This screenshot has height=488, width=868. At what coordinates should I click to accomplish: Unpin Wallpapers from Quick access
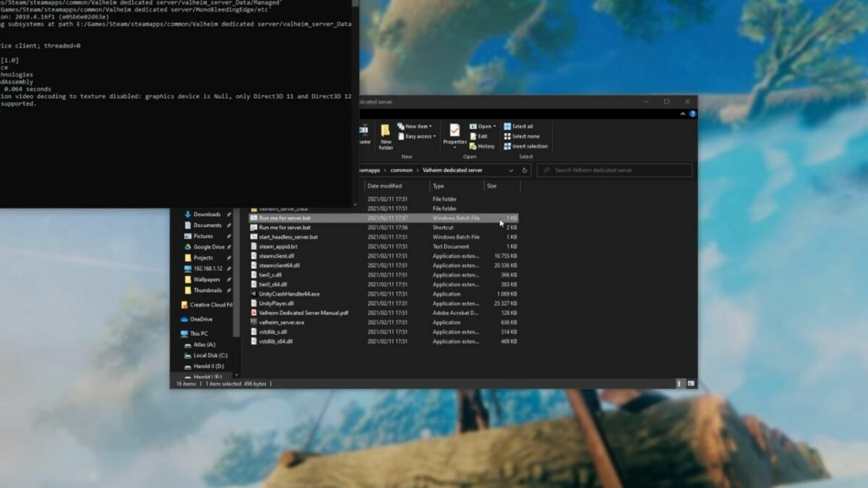point(227,280)
